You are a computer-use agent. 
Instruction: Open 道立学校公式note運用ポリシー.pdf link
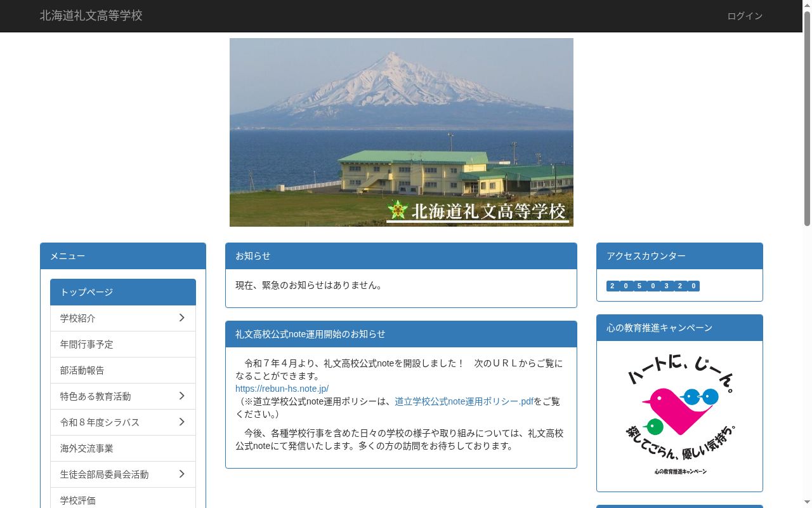coord(464,401)
